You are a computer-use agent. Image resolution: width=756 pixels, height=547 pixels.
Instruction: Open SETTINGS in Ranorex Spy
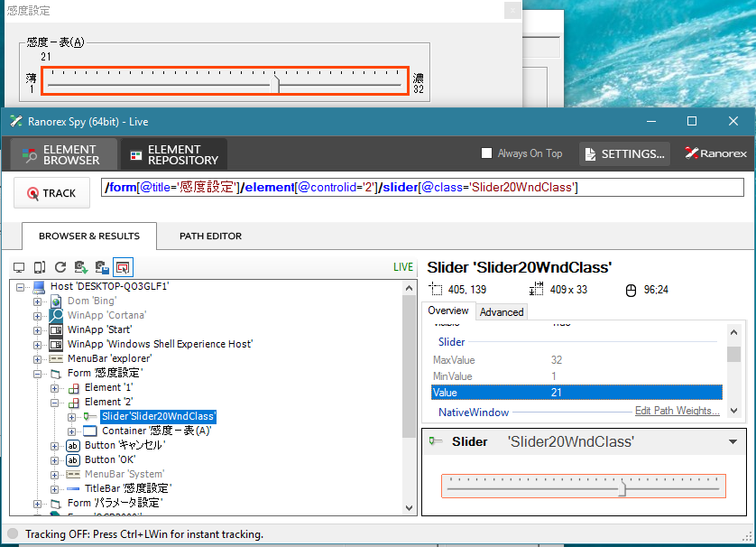[624, 153]
